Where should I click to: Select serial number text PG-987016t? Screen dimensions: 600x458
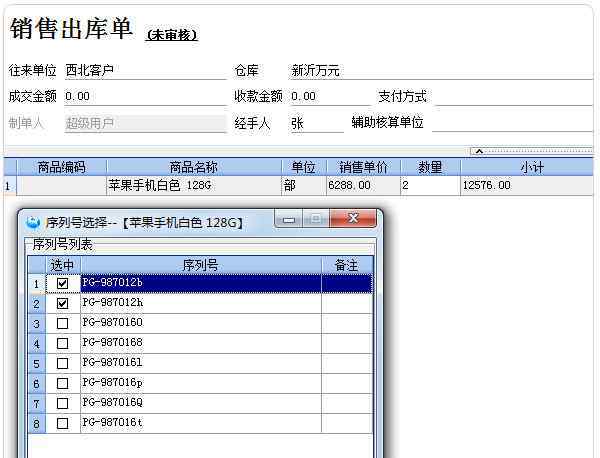coord(112,422)
